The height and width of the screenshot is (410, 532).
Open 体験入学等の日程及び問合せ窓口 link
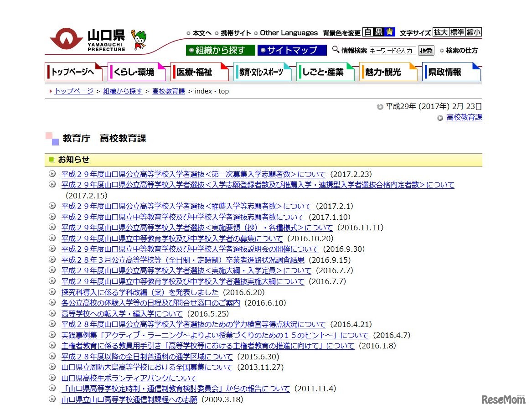point(150,302)
